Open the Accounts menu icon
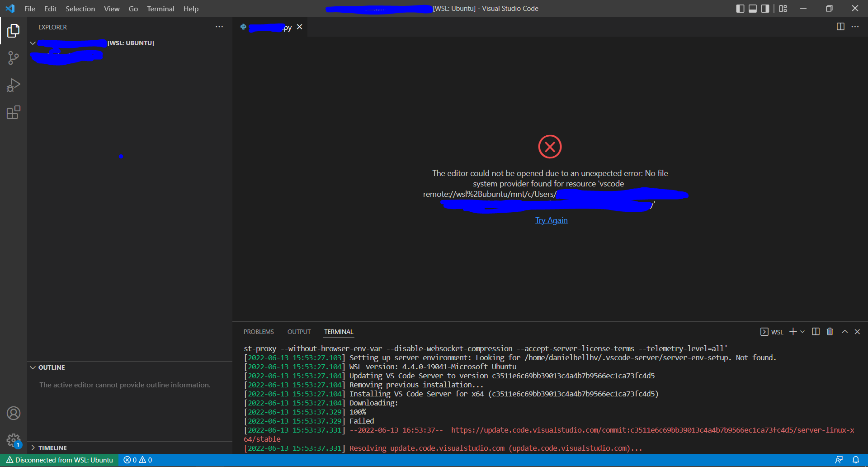Image resolution: width=868 pixels, height=467 pixels. pyautogui.click(x=14, y=413)
